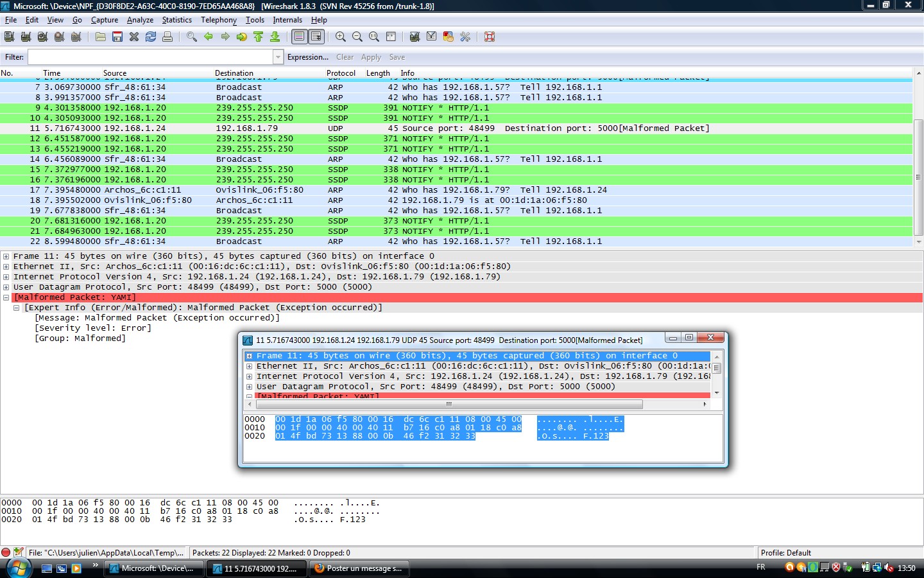Viewport: 924px width, 578px height.
Task: Click the Protocol column header
Action: 341,73
